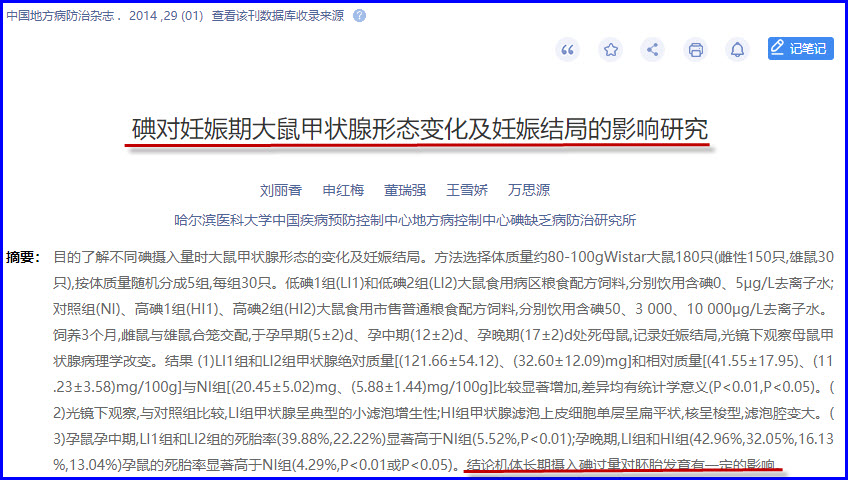Click the 摘要 abstract label
848x480 pixels.
click(x=22, y=257)
